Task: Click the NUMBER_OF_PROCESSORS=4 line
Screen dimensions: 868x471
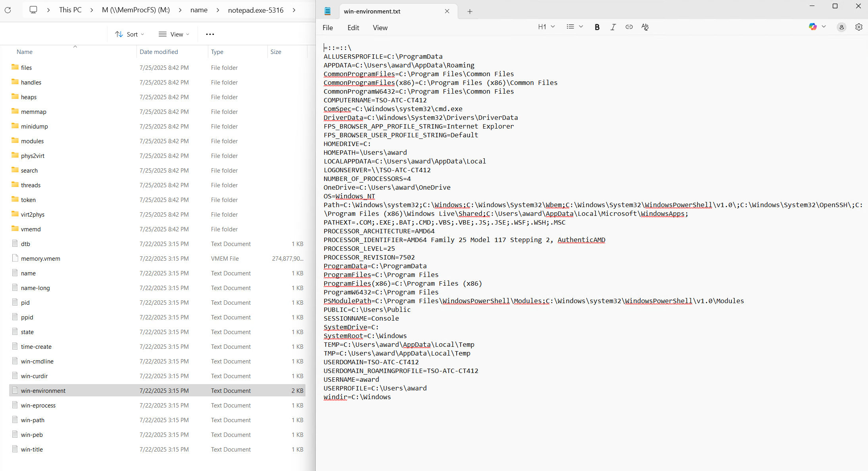Action: tap(367, 179)
